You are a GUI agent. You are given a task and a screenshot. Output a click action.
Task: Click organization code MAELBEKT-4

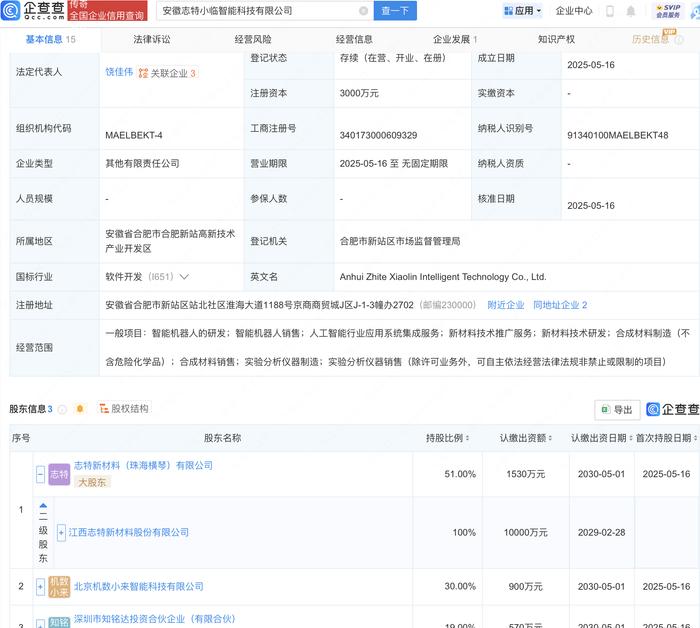pyautogui.click(x=134, y=135)
